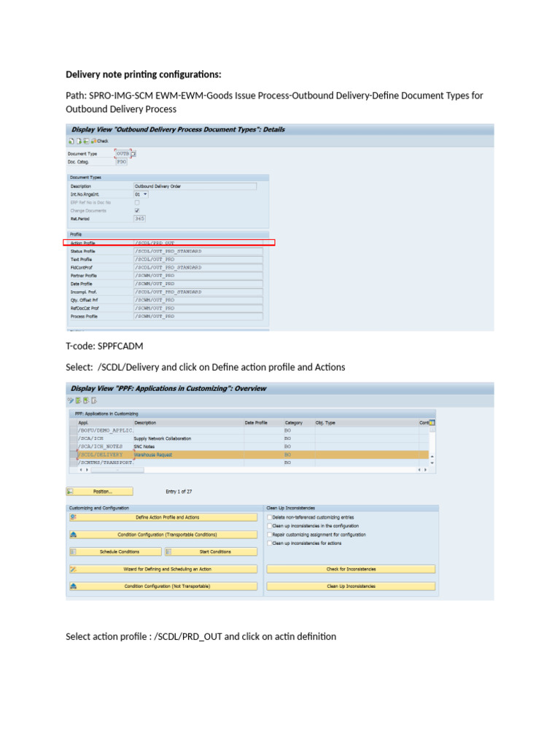The width and height of the screenshot is (560, 747).
Task: Click the Warehouse Request description cell
Action: pyautogui.click(x=189, y=454)
